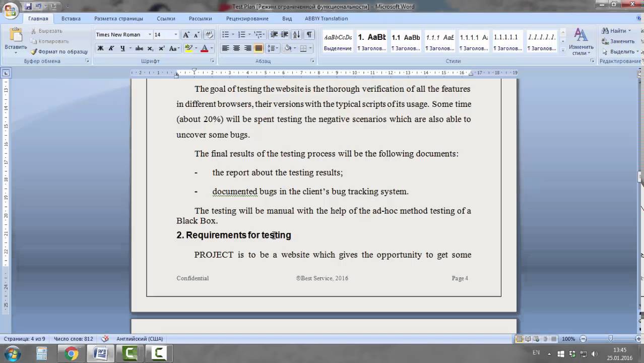
Task: Open ABBYY Translation tab
Action: click(326, 19)
